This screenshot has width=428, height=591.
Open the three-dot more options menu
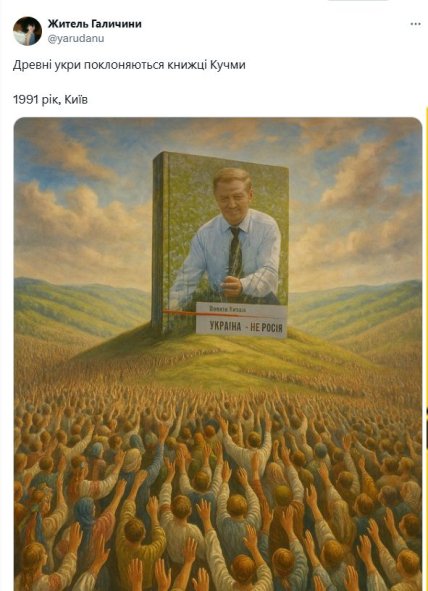415,24
